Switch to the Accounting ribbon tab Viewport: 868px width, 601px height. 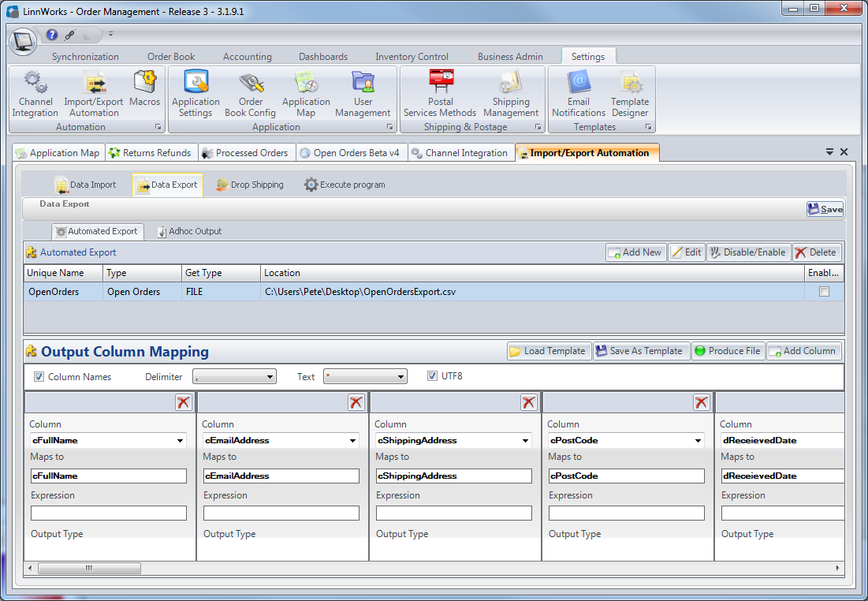coord(248,57)
